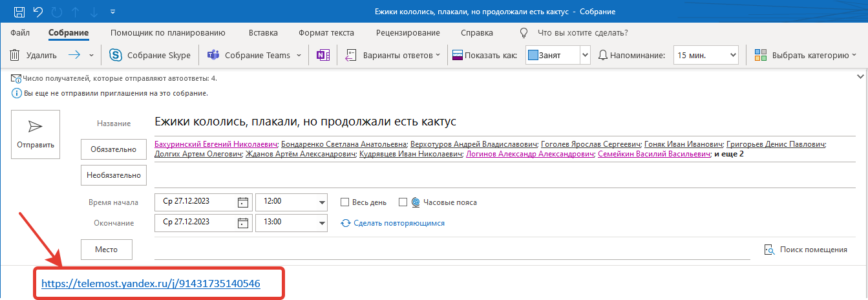Image resolution: width=868 pixels, height=300 pixels.
Task: Click attendee Гоняк Иван Иванович
Action: 683,144
